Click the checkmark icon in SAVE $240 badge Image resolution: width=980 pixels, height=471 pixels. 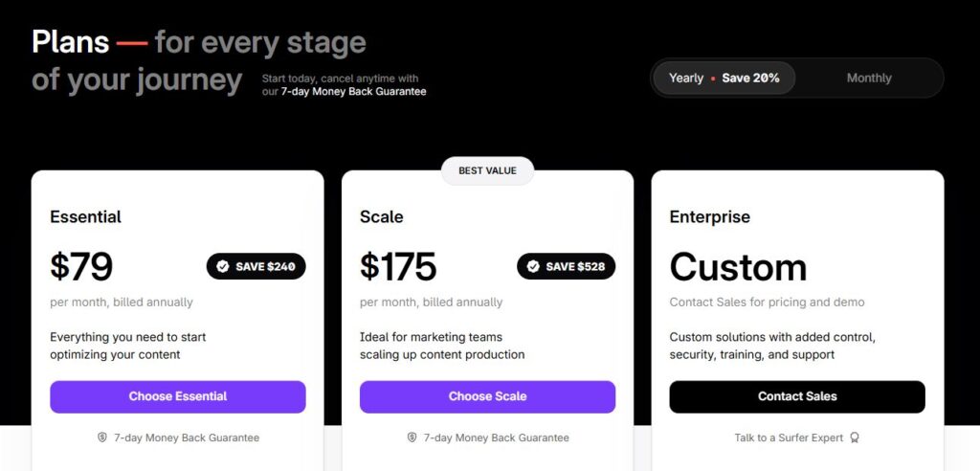click(223, 266)
